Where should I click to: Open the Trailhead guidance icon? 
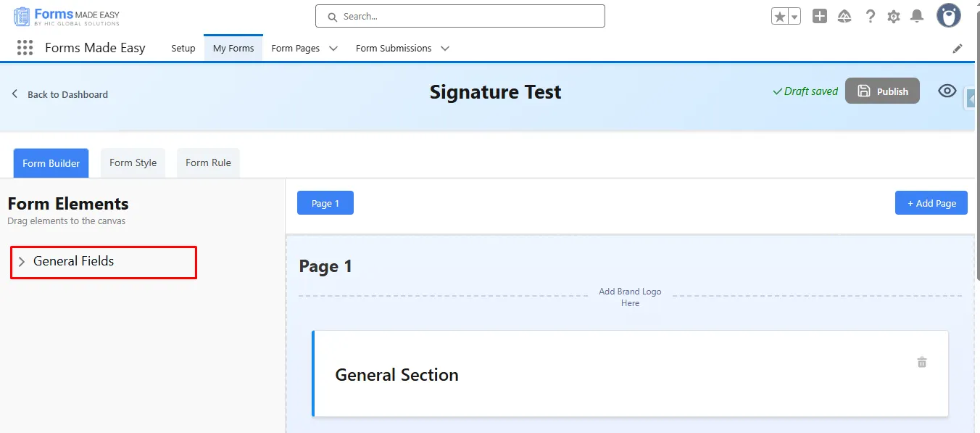point(844,17)
